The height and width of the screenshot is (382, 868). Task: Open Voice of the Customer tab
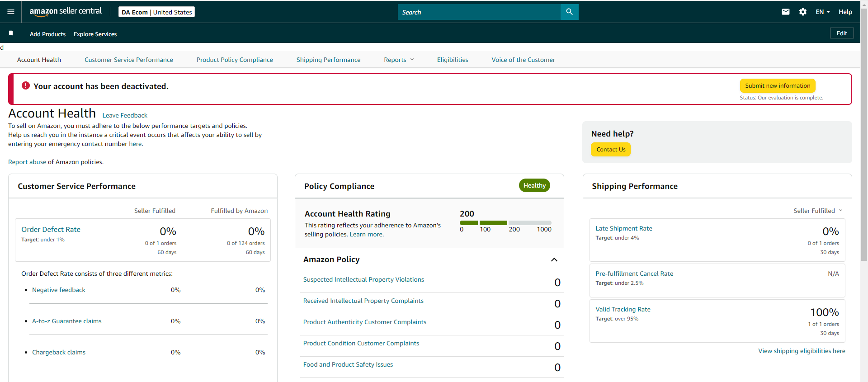click(523, 60)
